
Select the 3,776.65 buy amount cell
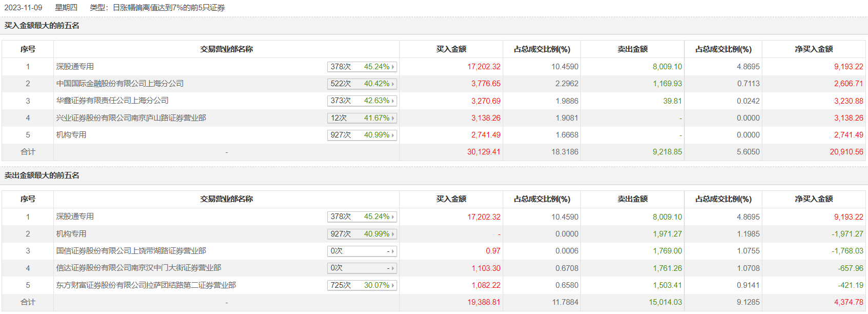pyautogui.click(x=486, y=84)
